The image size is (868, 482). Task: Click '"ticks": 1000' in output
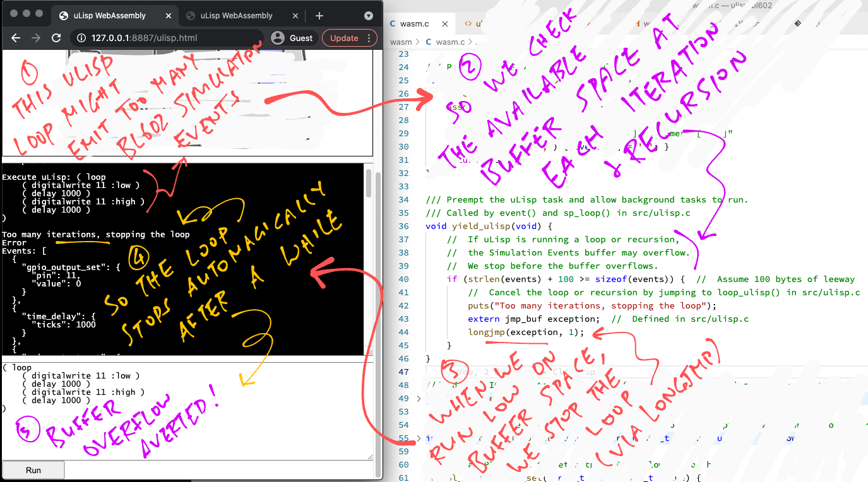pyautogui.click(x=64, y=325)
